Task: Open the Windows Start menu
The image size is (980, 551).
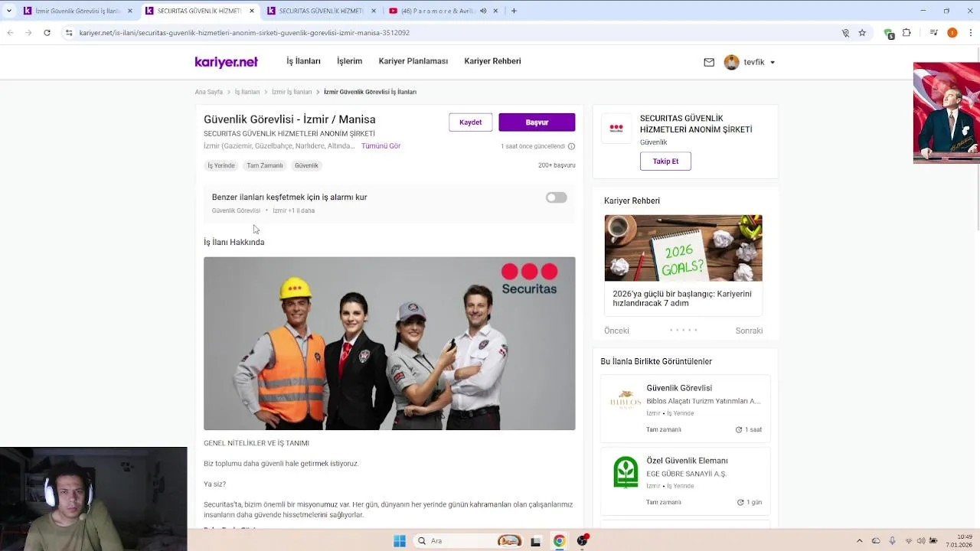Action: pyautogui.click(x=400, y=541)
